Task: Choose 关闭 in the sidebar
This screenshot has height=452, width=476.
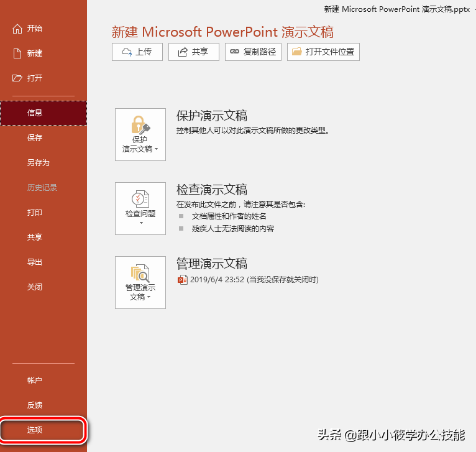Action: tap(43, 287)
